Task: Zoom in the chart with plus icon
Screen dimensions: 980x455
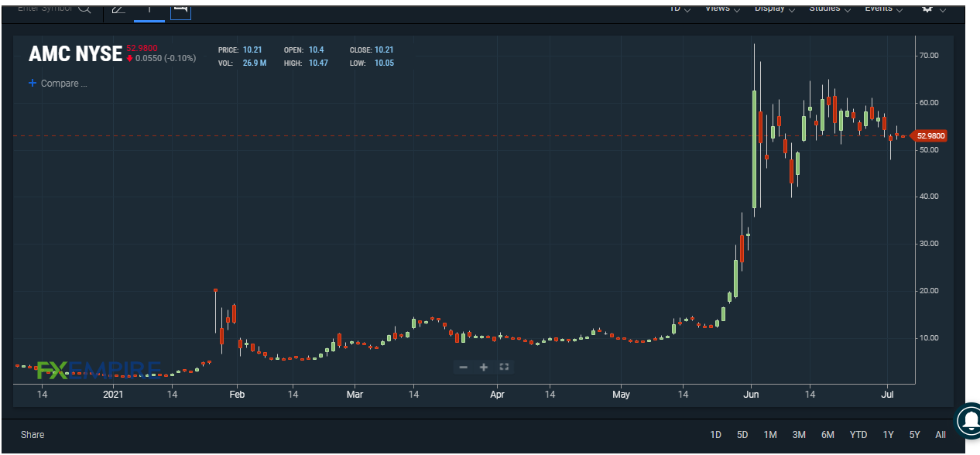Action: click(484, 367)
